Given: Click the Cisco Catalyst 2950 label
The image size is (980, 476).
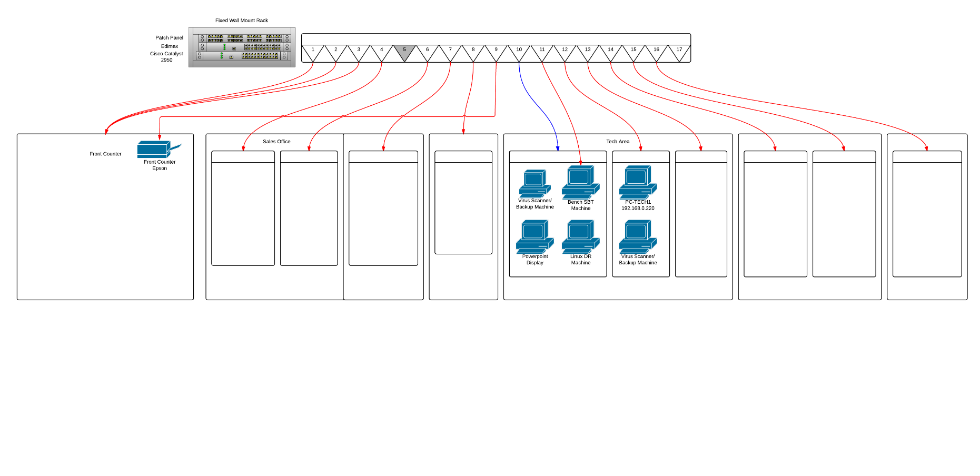Looking at the screenshot, I should coord(166,57).
